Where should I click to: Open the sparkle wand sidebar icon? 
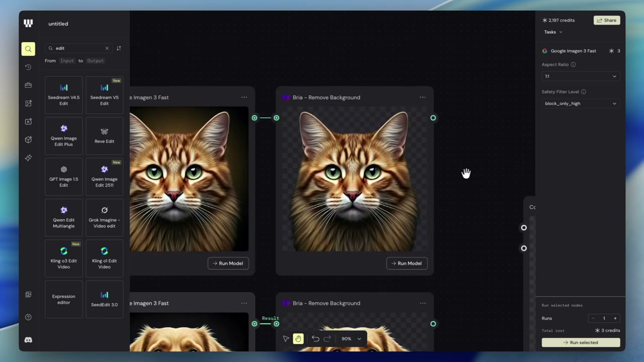(x=28, y=158)
